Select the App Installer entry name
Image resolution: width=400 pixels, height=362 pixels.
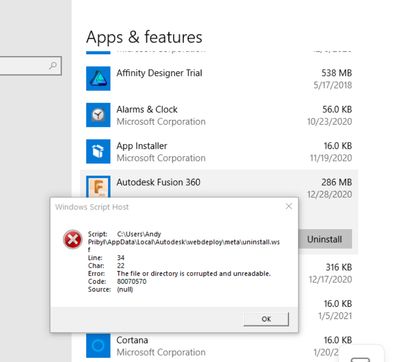coord(142,146)
